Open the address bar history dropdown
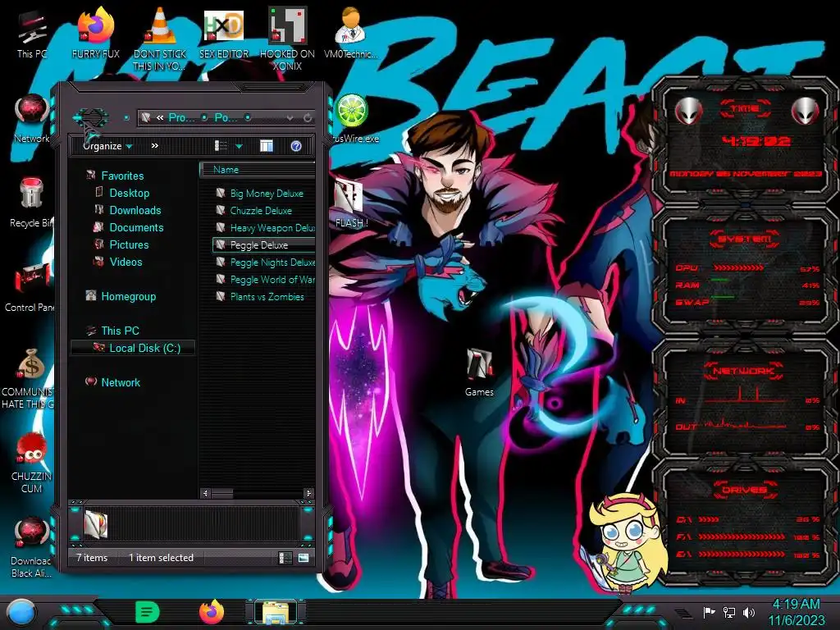 290,117
